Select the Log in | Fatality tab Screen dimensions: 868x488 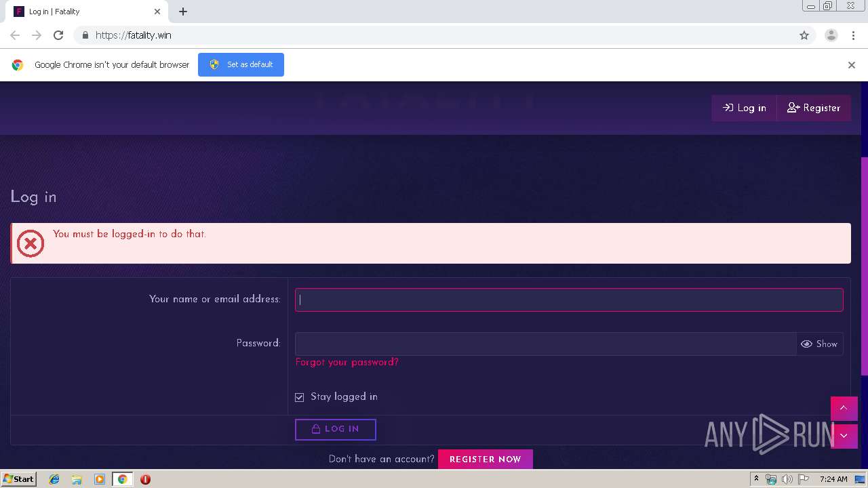coord(87,12)
